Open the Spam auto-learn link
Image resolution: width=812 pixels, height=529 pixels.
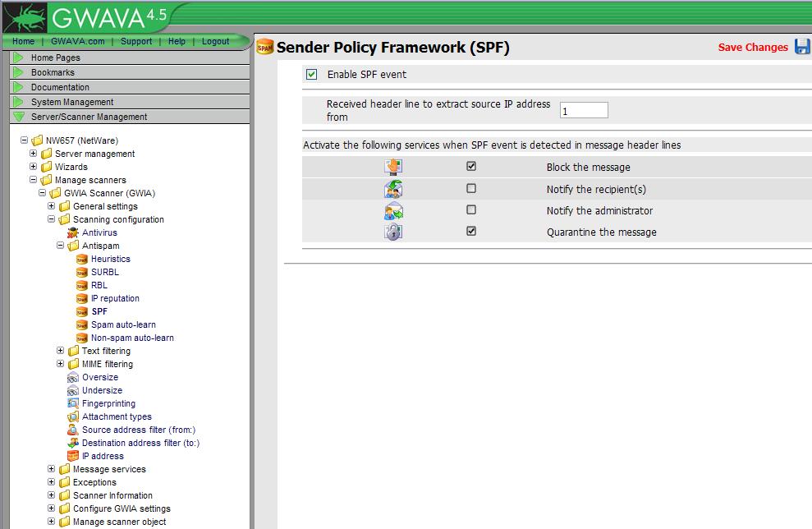123,324
